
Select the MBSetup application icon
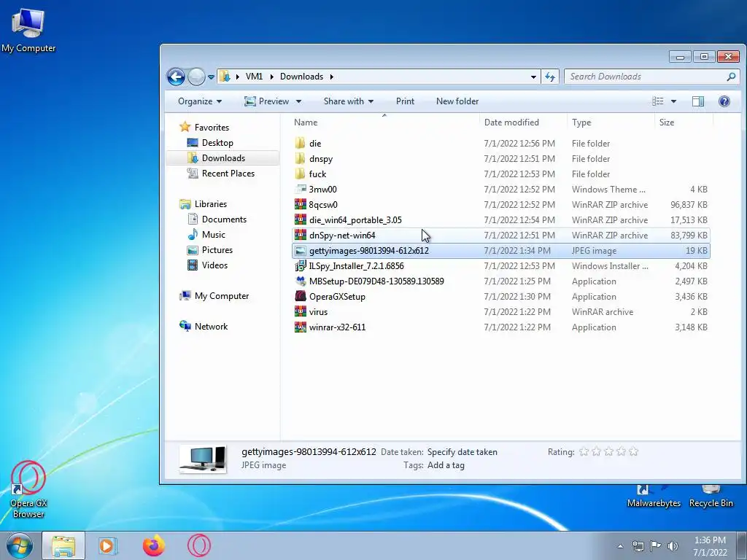tap(300, 281)
